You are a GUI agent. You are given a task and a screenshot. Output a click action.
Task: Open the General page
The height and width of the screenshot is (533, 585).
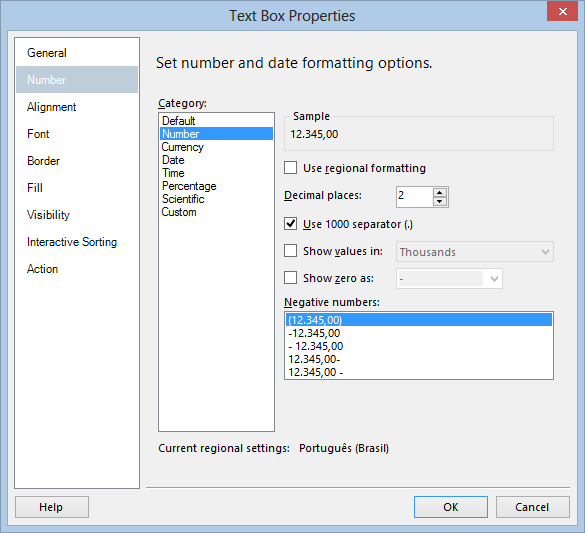[x=76, y=53]
